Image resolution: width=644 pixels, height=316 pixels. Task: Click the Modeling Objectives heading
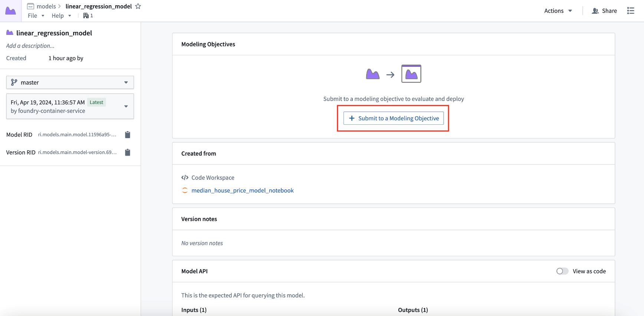pos(208,44)
